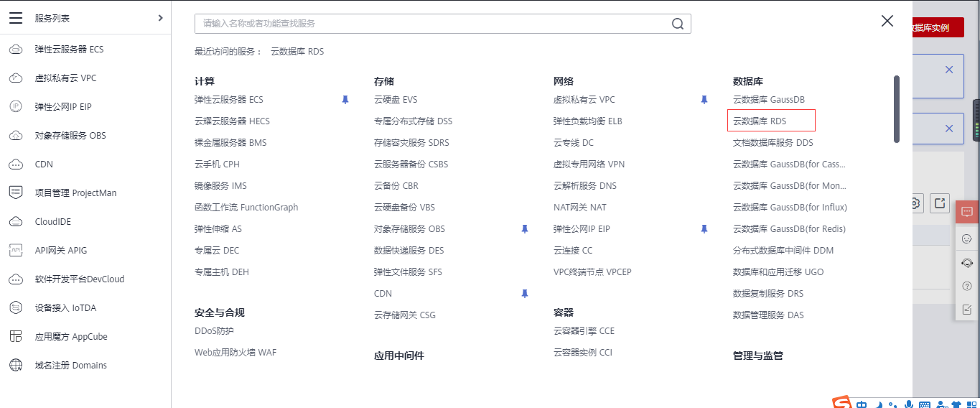980x408 pixels.
Task: Click the service panel vertical scrollbar
Action: point(897,109)
